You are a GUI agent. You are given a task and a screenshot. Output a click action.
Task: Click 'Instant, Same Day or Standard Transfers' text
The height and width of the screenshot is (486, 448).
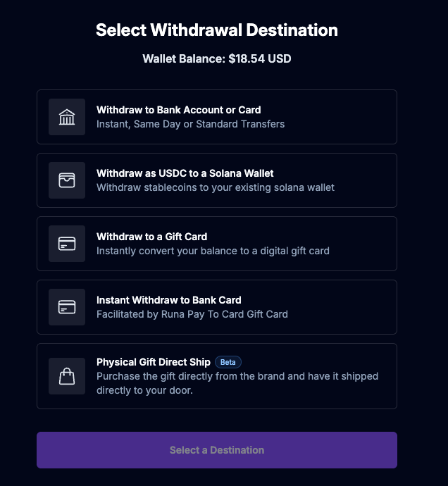tap(190, 124)
